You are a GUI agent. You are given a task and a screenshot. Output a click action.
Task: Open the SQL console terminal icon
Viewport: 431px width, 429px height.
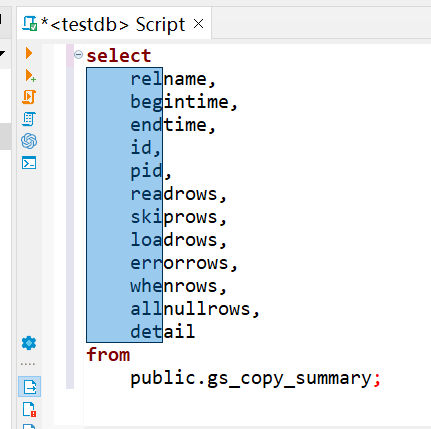click(29, 163)
